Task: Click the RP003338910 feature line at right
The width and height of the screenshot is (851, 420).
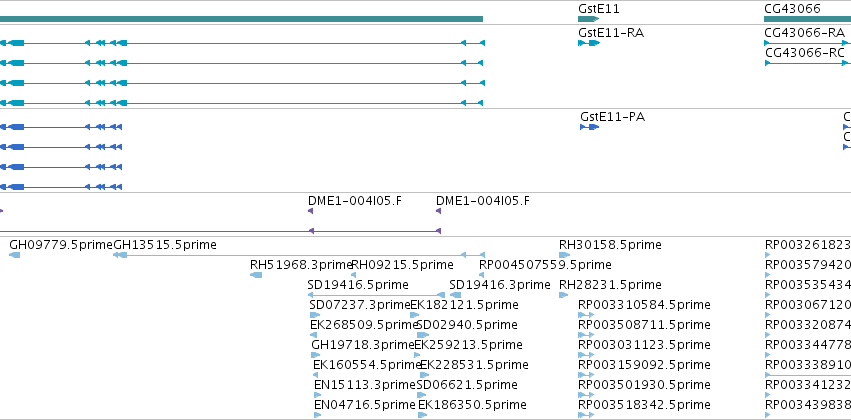Action: coord(808,375)
